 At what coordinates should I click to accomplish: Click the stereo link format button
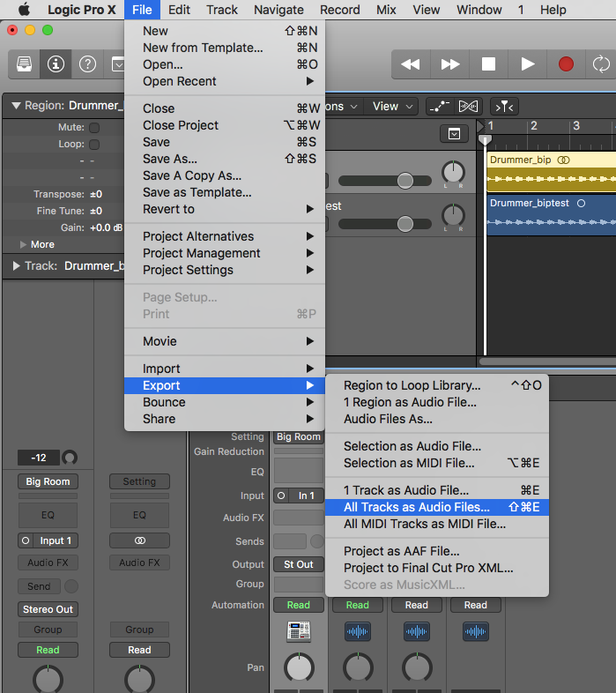click(139, 540)
